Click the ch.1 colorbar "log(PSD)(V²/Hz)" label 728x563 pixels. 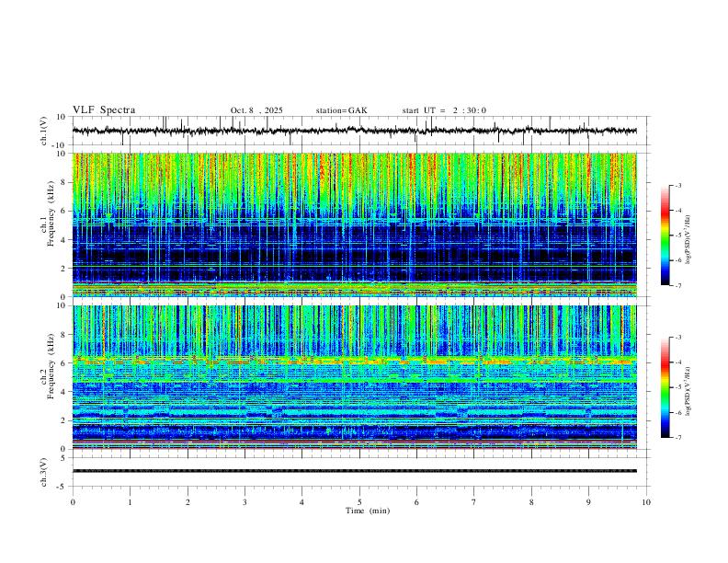[x=688, y=240]
